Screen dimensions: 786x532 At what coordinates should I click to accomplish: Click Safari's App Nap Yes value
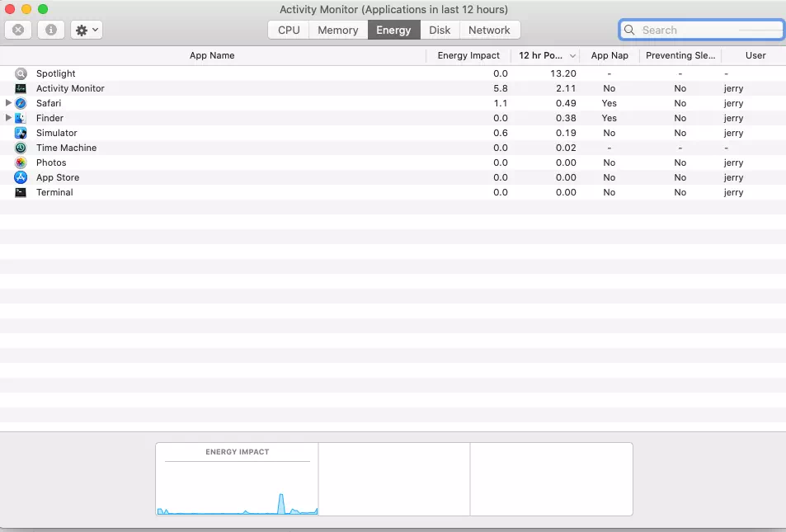(x=609, y=103)
